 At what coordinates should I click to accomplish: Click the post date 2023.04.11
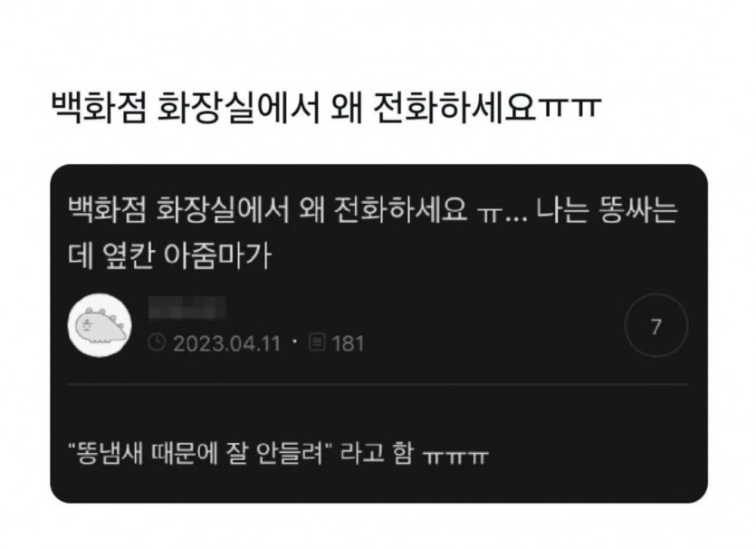(226, 343)
